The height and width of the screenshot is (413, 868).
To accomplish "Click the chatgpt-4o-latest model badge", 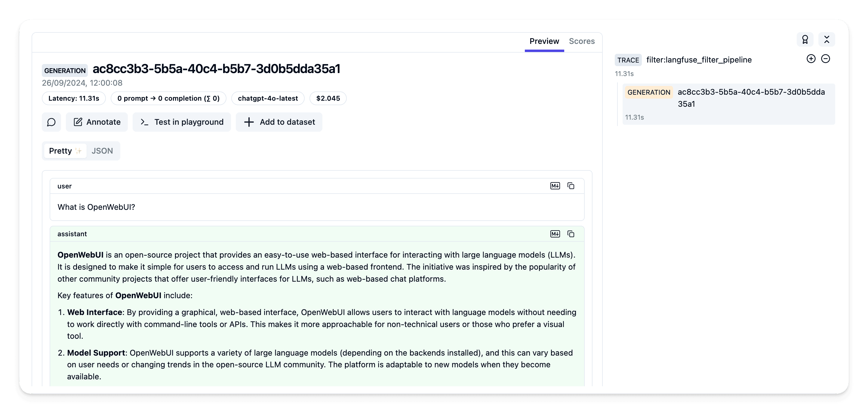I will (x=268, y=98).
